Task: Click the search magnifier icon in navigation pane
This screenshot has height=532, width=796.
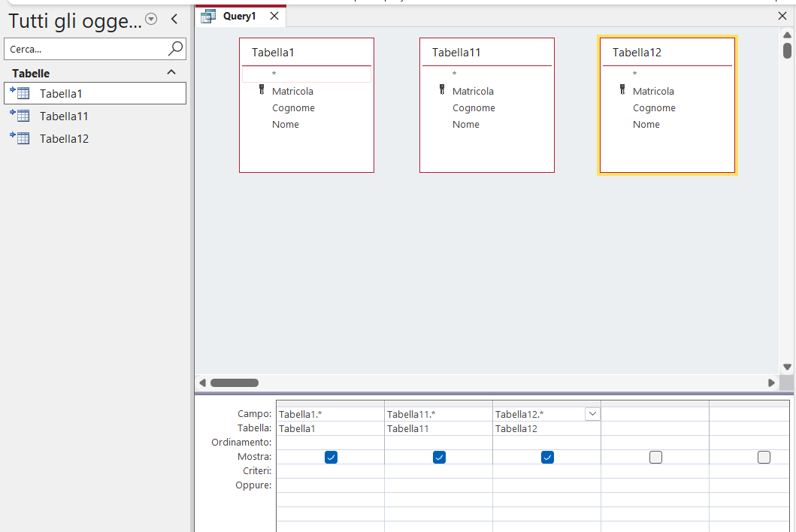Action: pyautogui.click(x=175, y=49)
